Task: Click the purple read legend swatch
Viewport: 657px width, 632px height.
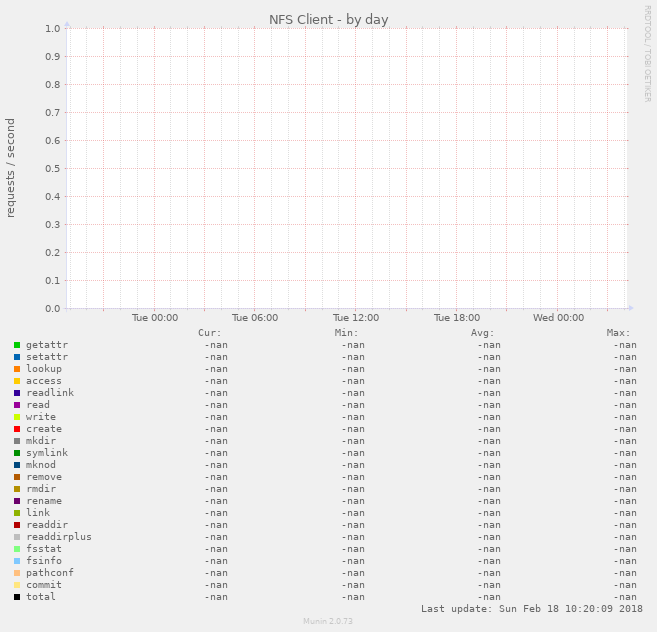Action: tap(17, 405)
